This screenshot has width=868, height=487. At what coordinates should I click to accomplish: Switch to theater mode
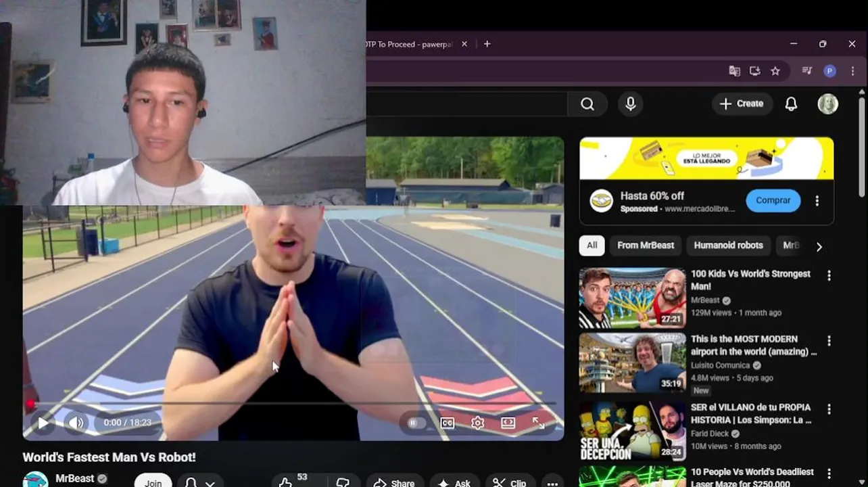pos(508,423)
